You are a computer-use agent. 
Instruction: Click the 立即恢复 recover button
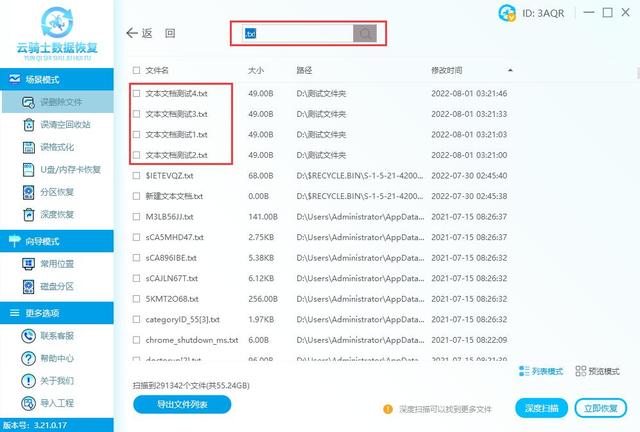[600, 408]
